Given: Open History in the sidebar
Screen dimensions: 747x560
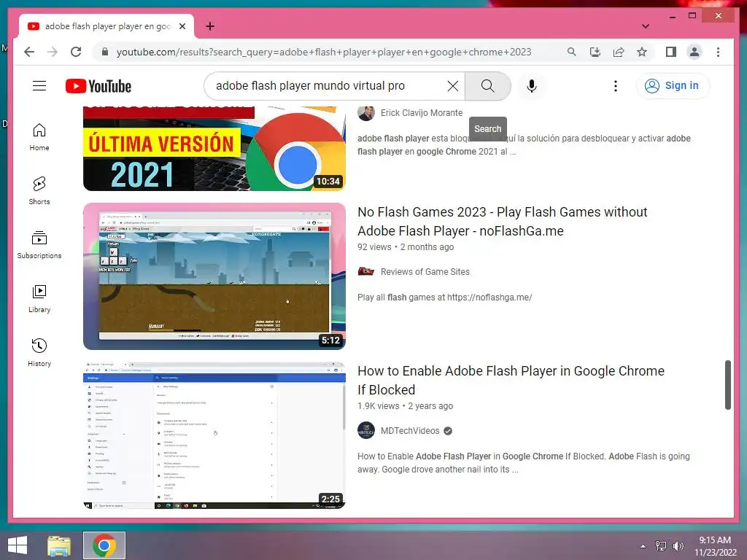Looking at the screenshot, I should pos(39,352).
